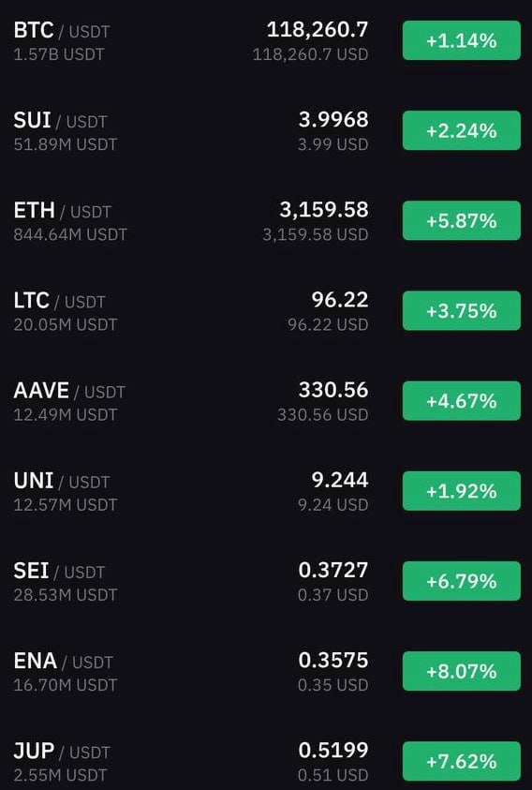Tap the SEI +6.79% green badge

[x=462, y=581]
